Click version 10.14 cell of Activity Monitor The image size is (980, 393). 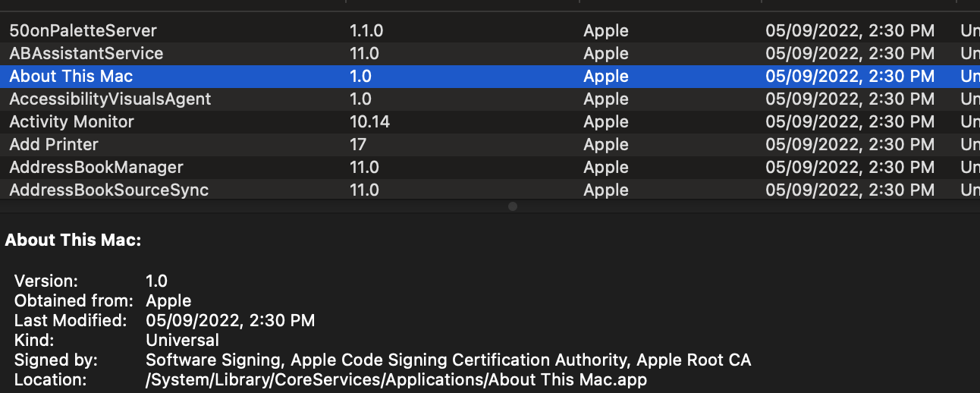click(x=369, y=122)
